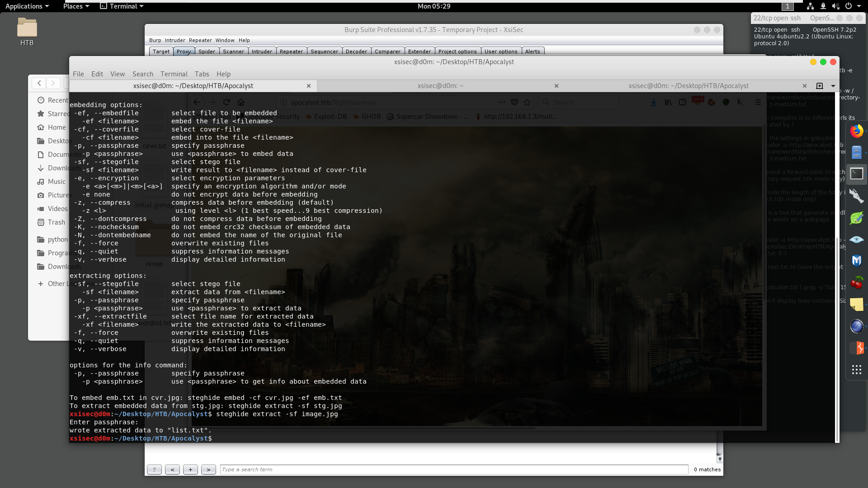Image resolution: width=868 pixels, height=488 pixels.
Task: Click the network icon in top bar
Action: pyautogui.click(x=810, y=6)
